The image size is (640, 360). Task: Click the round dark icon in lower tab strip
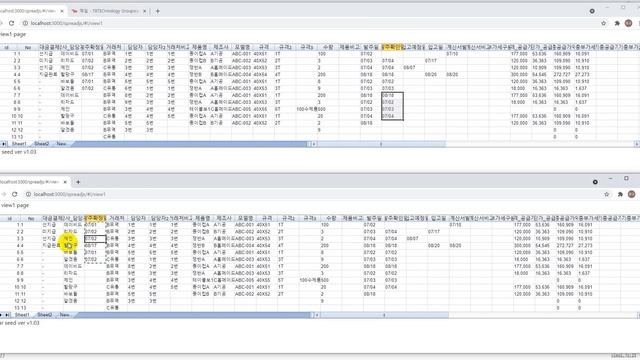coord(595,182)
